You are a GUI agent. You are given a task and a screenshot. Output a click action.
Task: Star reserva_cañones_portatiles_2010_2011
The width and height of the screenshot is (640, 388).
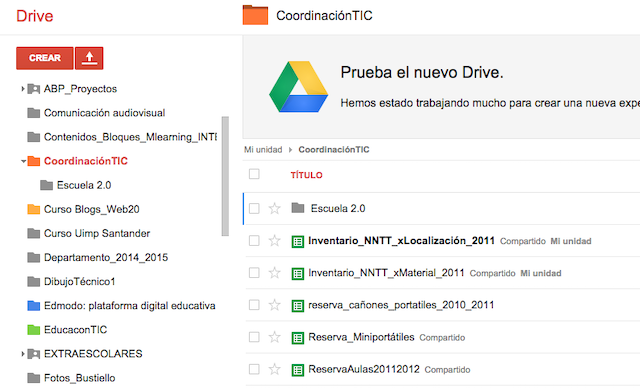275,305
